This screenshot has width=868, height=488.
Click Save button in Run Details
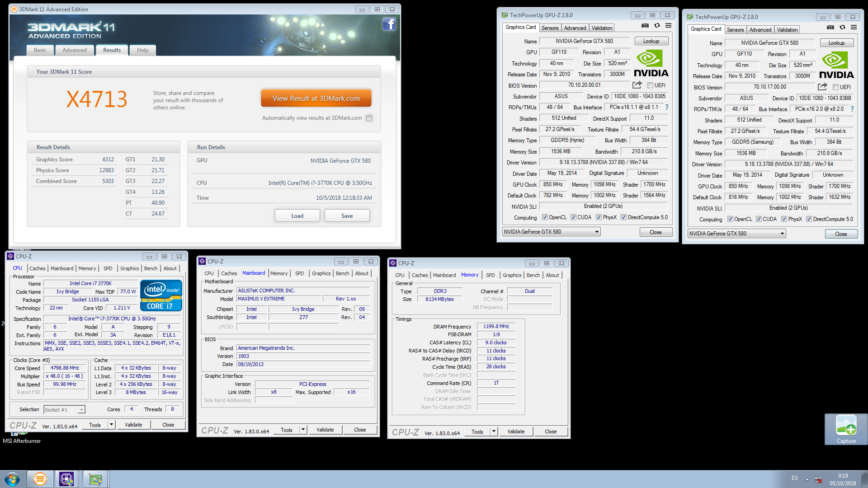[347, 216]
